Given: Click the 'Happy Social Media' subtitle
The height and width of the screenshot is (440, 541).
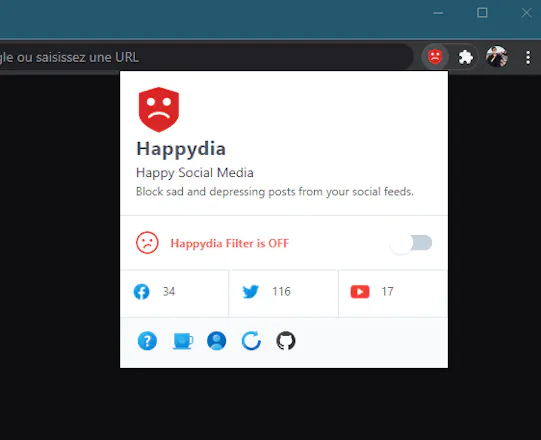Looking at the screenshot, I should (195, 173).
